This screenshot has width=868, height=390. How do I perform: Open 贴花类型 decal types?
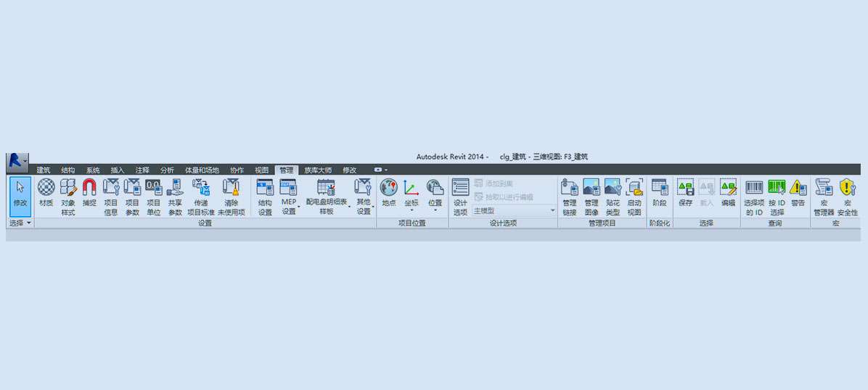pyautogui.click(x=613, y=197)
